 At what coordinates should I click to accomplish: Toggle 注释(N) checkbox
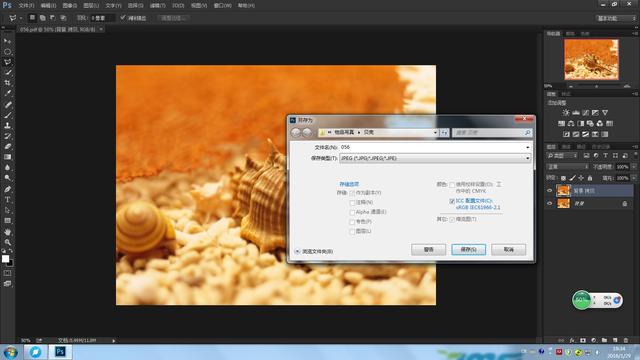pyautogui.click(x=352, y=203)
